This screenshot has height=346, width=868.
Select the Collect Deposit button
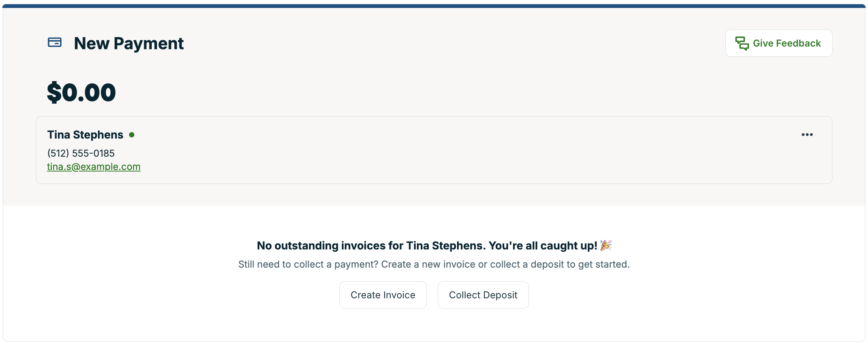(483, 295)
